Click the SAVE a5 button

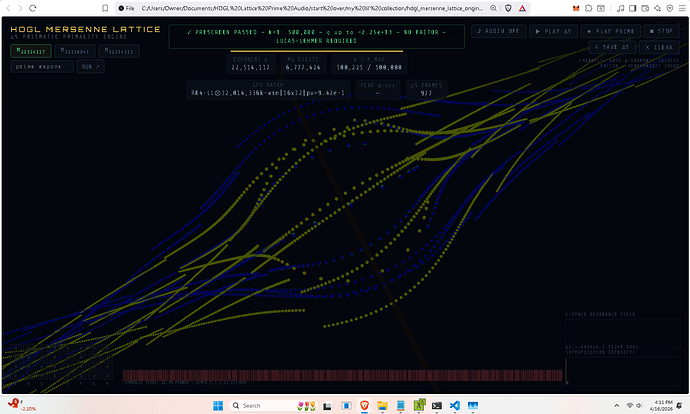pos(611,47)
